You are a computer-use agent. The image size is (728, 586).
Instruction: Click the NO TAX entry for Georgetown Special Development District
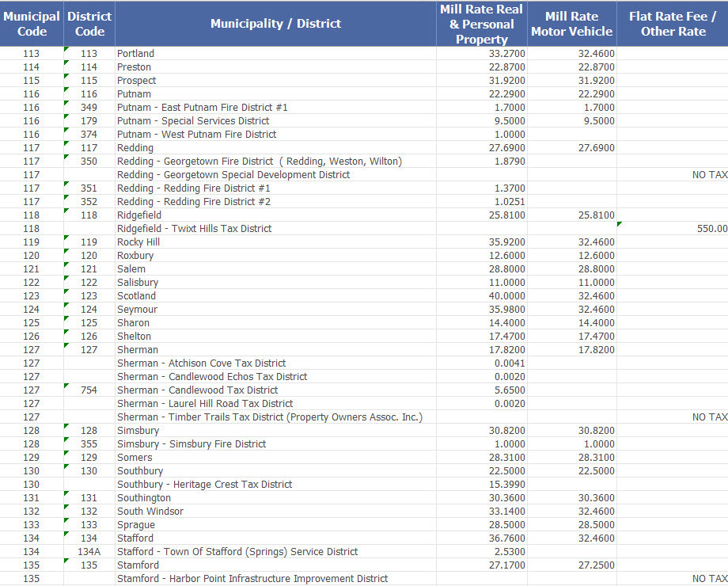tap(708, 174)
